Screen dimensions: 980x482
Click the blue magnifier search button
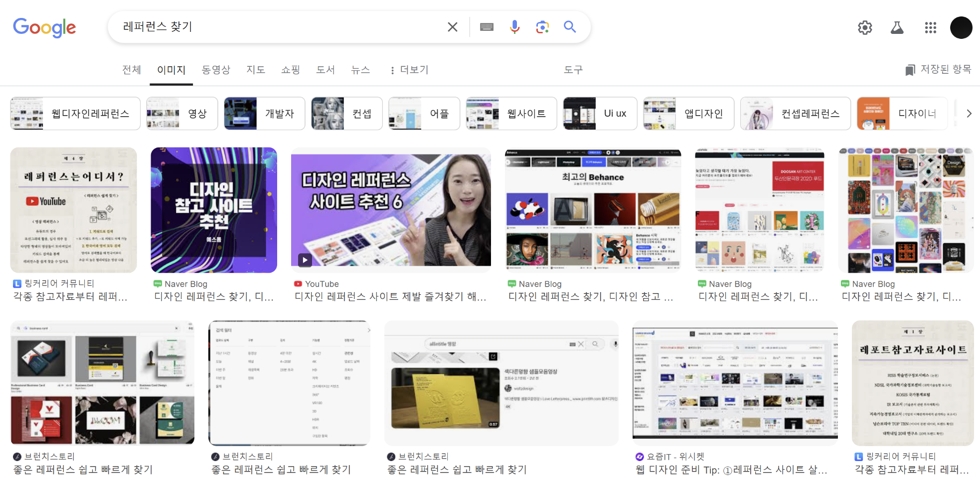tap(570, 26)
